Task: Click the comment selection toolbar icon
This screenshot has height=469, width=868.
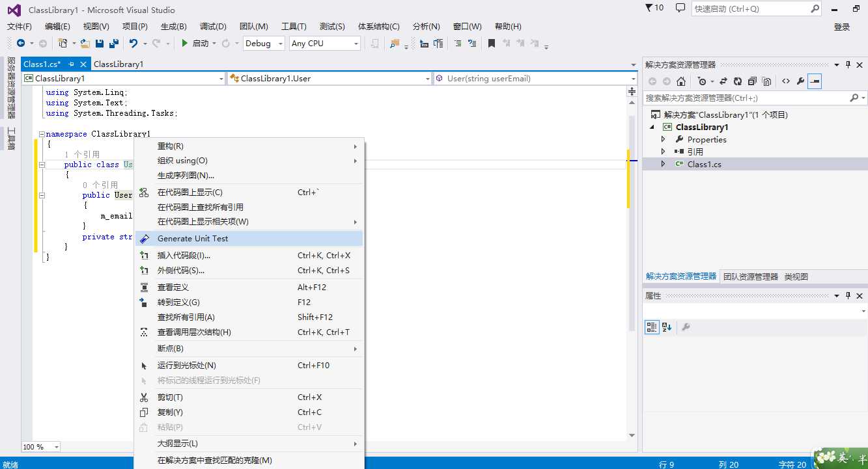Action: point(458,44)
